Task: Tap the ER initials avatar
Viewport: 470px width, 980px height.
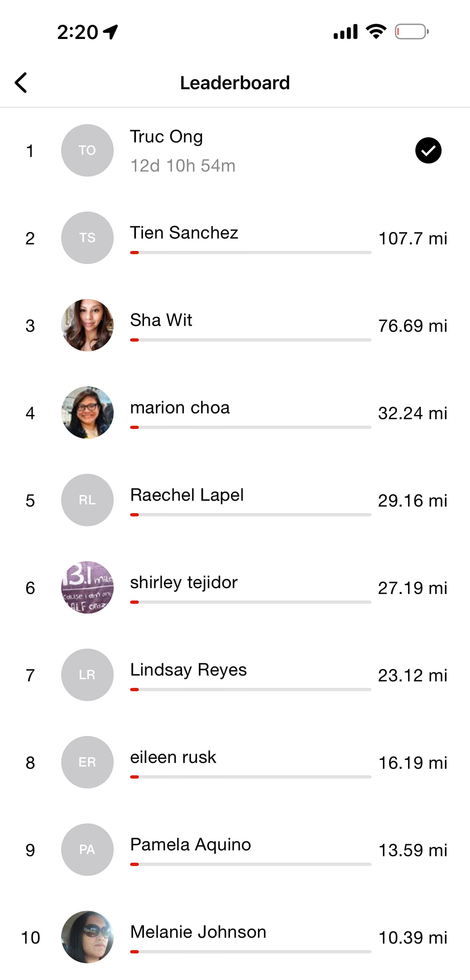Action: [87, 762]
